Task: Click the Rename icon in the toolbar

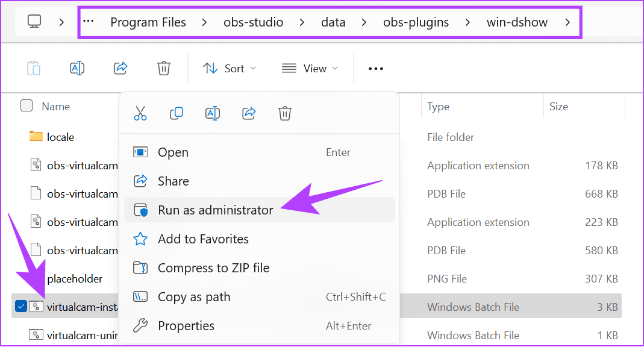Action: 77,69
